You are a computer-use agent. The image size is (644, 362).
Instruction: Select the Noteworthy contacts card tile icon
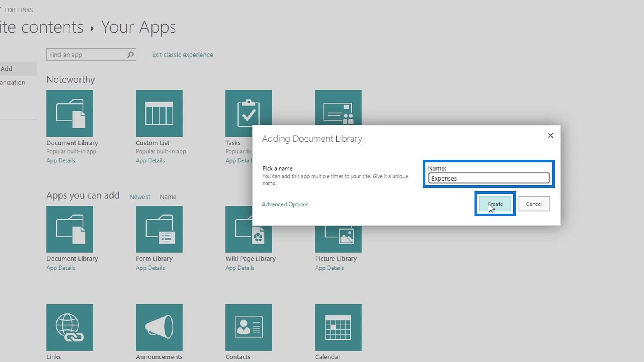point(338,108)
